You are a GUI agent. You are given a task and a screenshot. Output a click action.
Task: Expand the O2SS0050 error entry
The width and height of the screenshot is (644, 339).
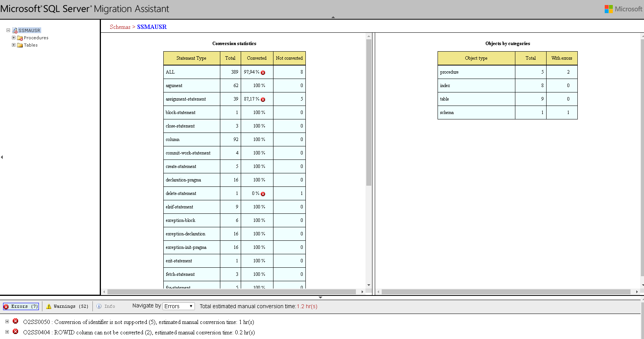7,321
